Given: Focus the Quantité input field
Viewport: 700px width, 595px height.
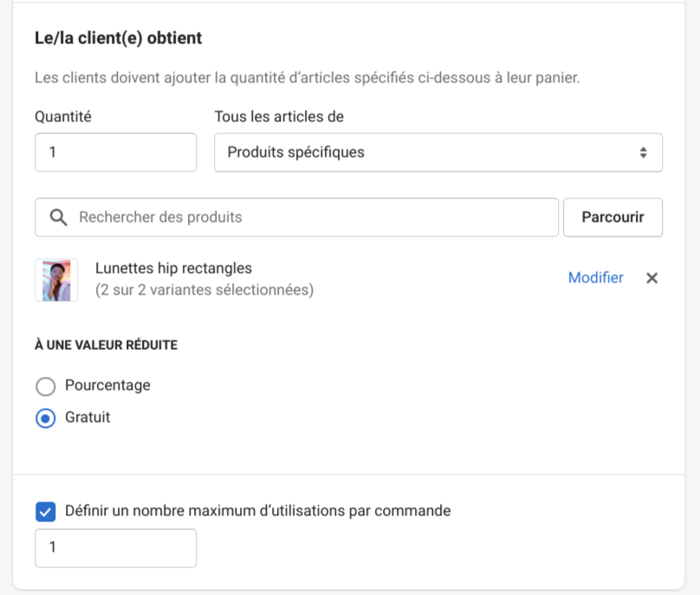Looking at the screenshot, I should click(115, 152).
